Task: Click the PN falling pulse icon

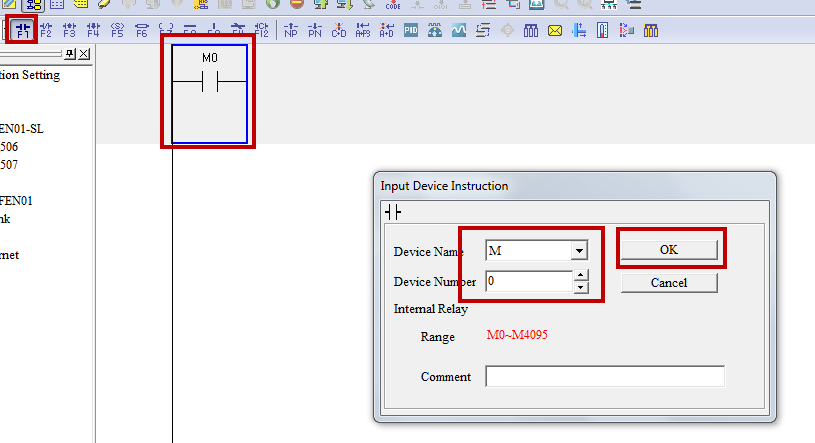Action: [315, 30]
